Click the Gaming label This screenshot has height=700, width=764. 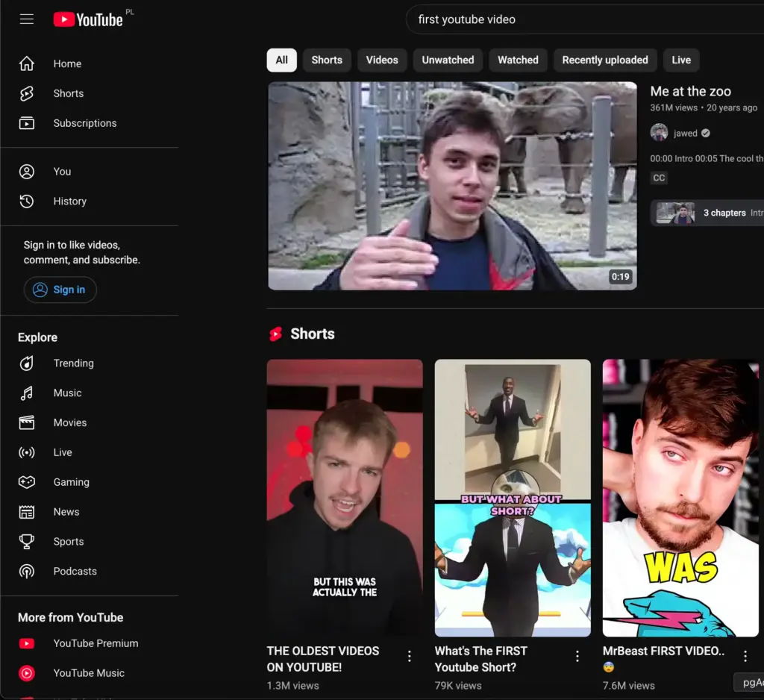(71, 482)
